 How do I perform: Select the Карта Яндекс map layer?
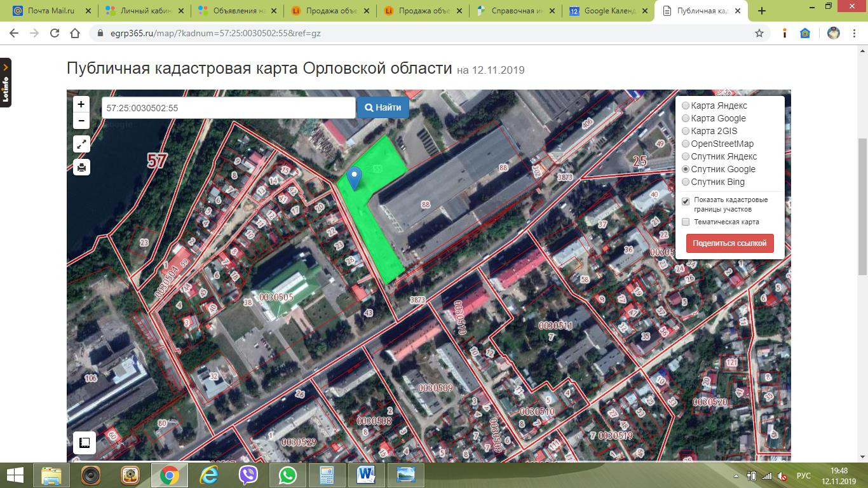(x=686, y=105)
